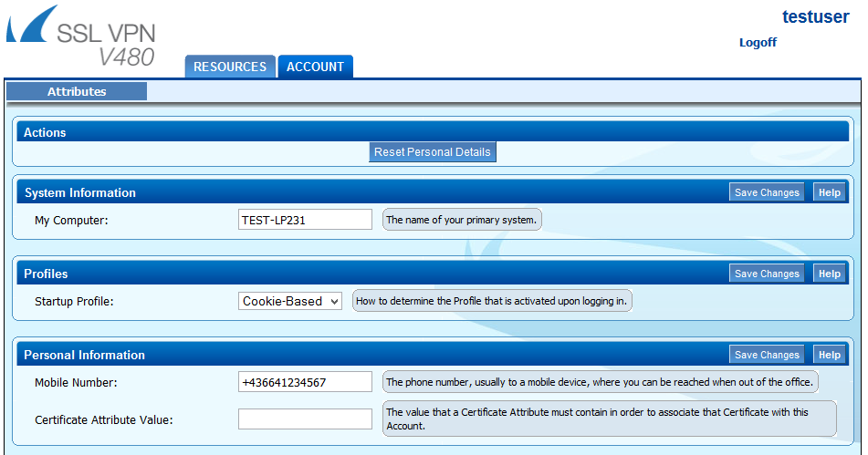
Task: Open Help for System Information section
Action: [830, 192]
